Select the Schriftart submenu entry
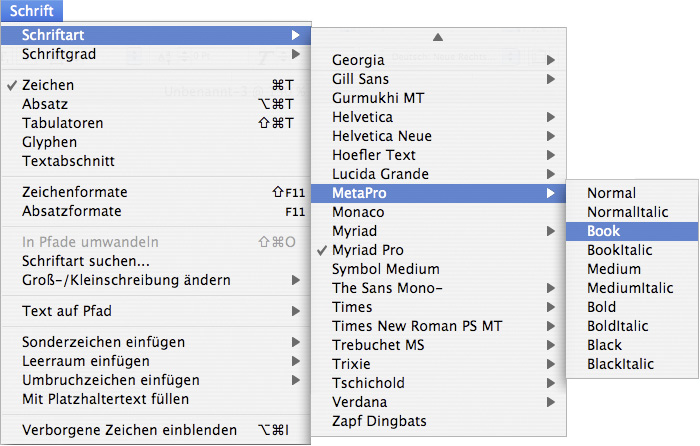Screen dimensions: 700x446 (x=156, y=35)
